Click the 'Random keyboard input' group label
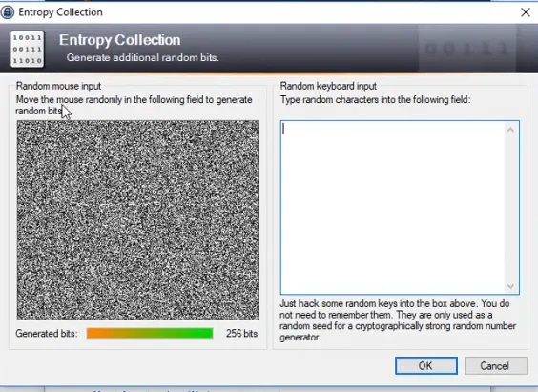 (x=328, y=86)
